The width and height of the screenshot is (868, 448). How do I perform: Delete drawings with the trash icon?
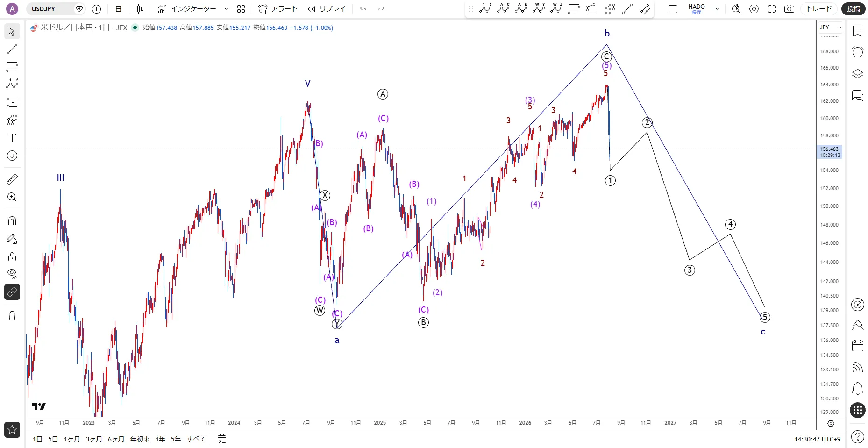pos(12,316)
